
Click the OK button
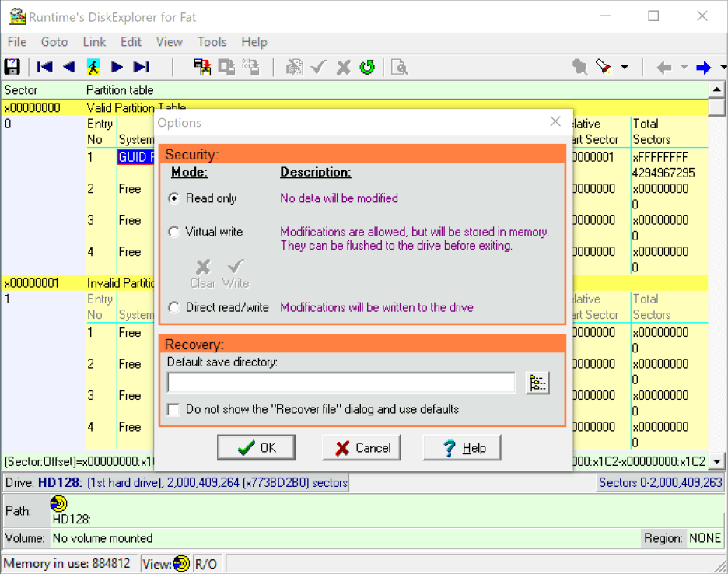point(257,447)
